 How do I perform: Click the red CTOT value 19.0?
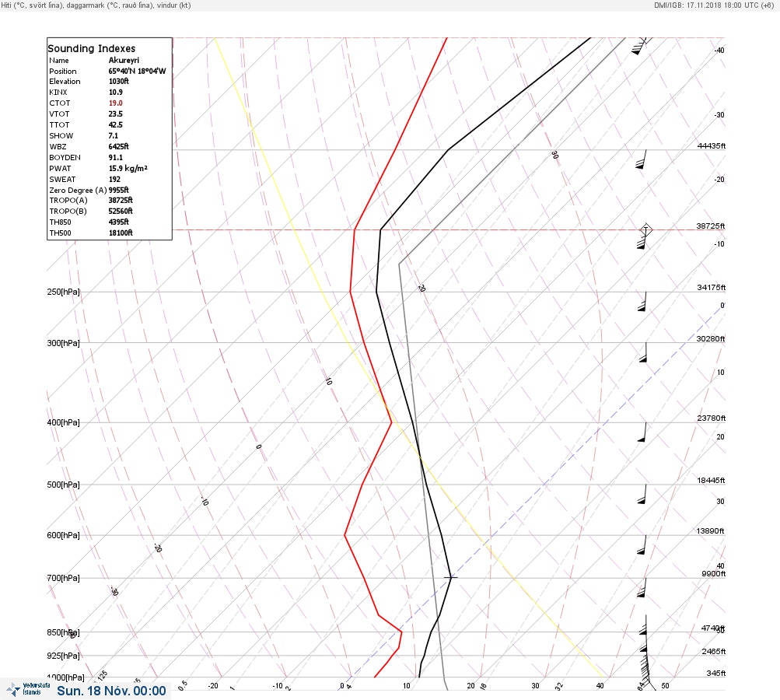115,103
